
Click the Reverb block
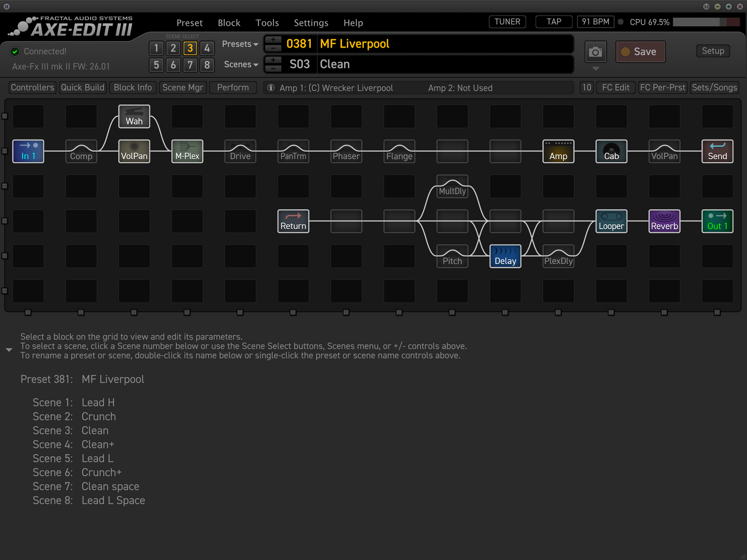(664, 221)
